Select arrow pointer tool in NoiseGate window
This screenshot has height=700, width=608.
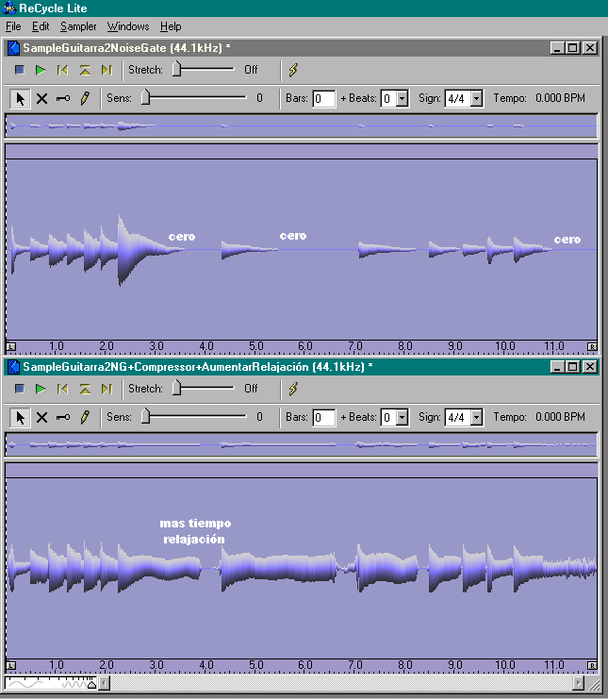pos(20,98)
